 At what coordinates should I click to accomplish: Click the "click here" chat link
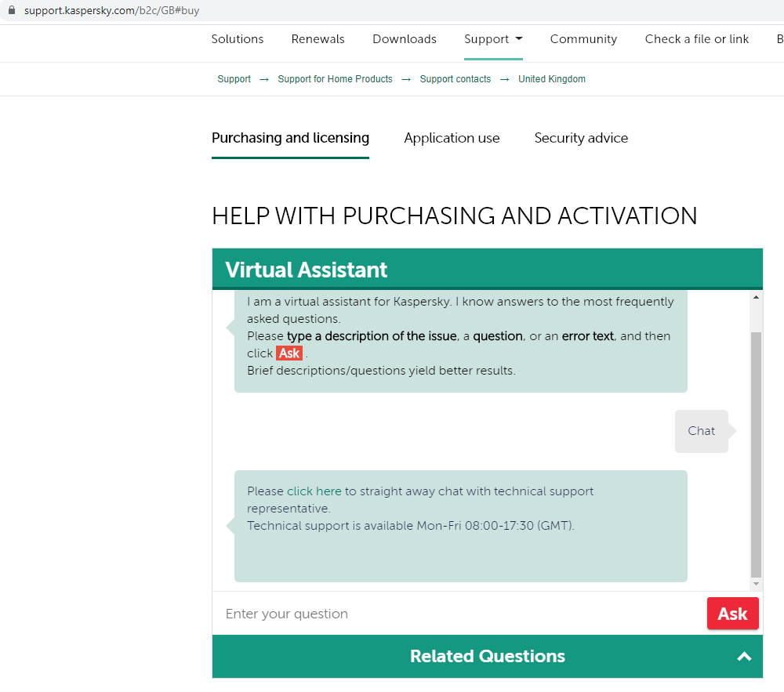click(314, 491)
